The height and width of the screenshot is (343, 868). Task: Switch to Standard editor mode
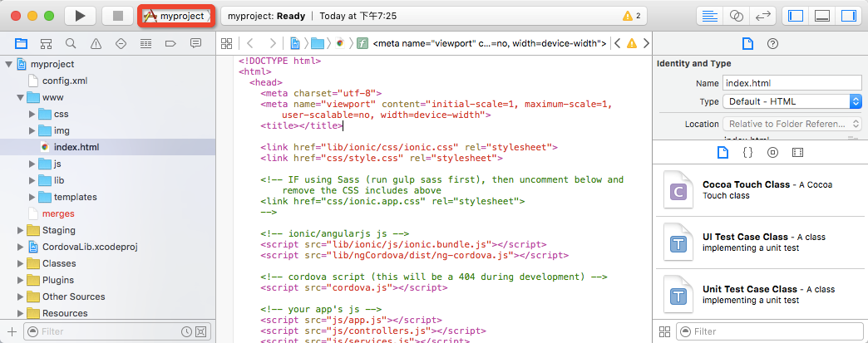click(x=710, y=16)
